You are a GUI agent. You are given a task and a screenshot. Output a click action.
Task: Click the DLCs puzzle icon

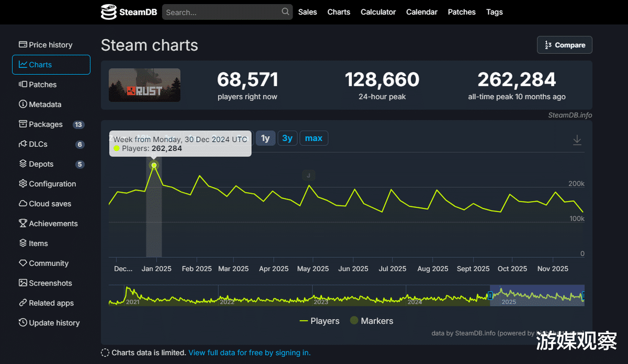pos(23,144)
